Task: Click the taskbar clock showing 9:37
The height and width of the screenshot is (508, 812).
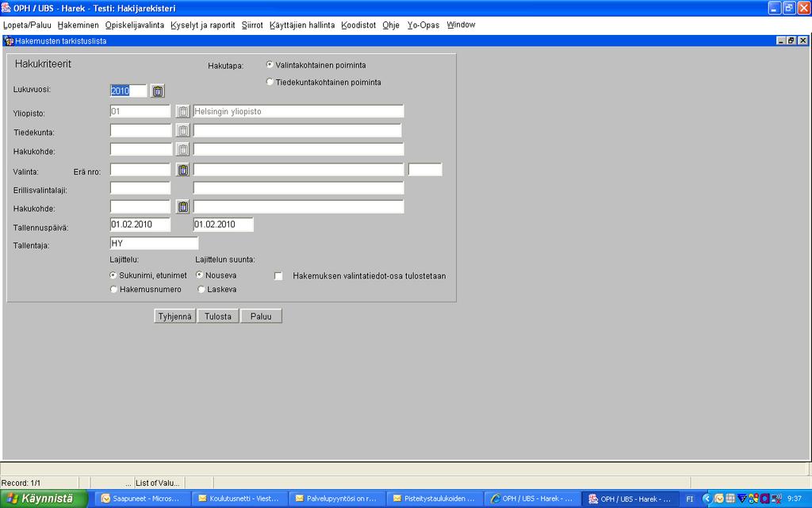Action: point(794,498)
